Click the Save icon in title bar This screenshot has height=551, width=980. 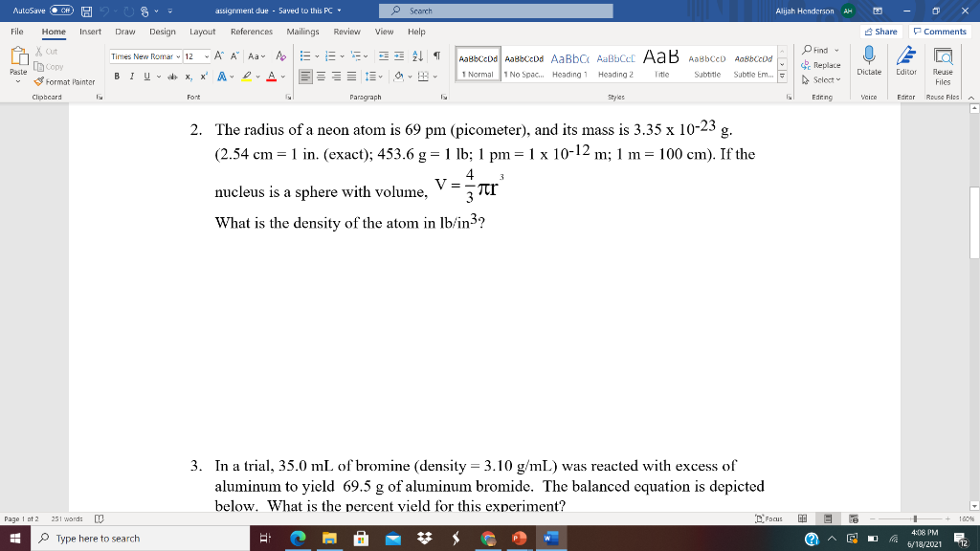tap(87, 11)
